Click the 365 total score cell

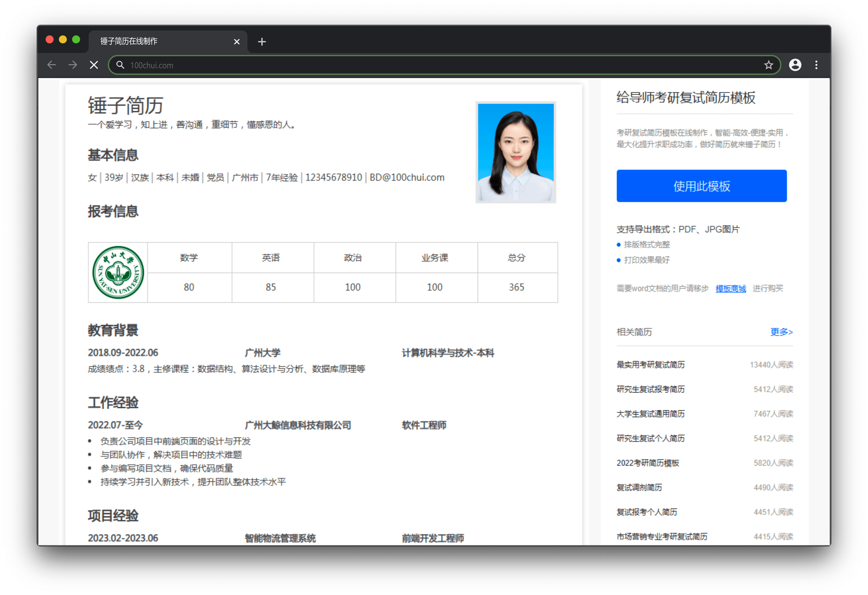518,287
